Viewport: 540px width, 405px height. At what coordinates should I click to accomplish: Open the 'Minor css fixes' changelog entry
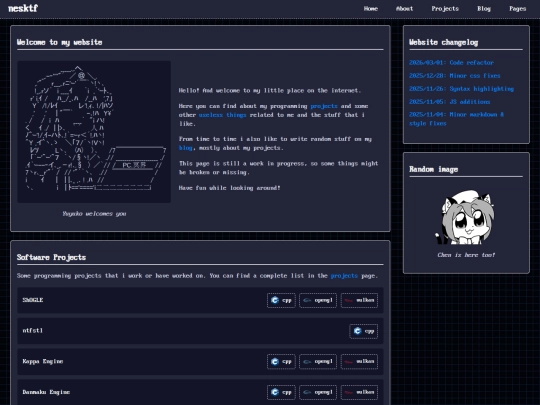pyautogui.click(x=455, y=76)
